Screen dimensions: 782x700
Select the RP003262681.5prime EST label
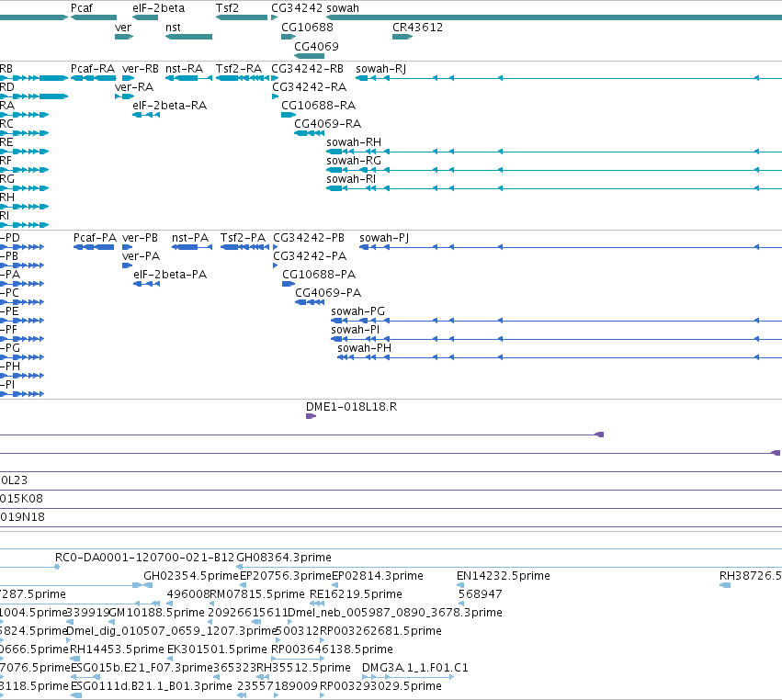[380, 630]
